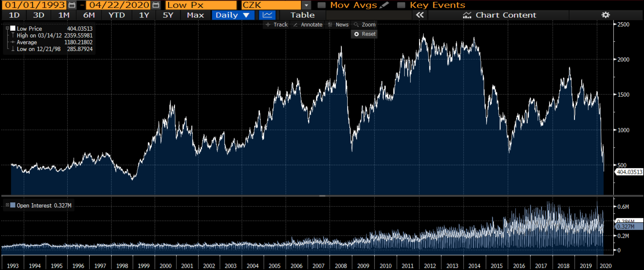Click the 0.327M open interest value tag
Image resolution: width=644 pixels, height=270 pixels.
[629, 227]
